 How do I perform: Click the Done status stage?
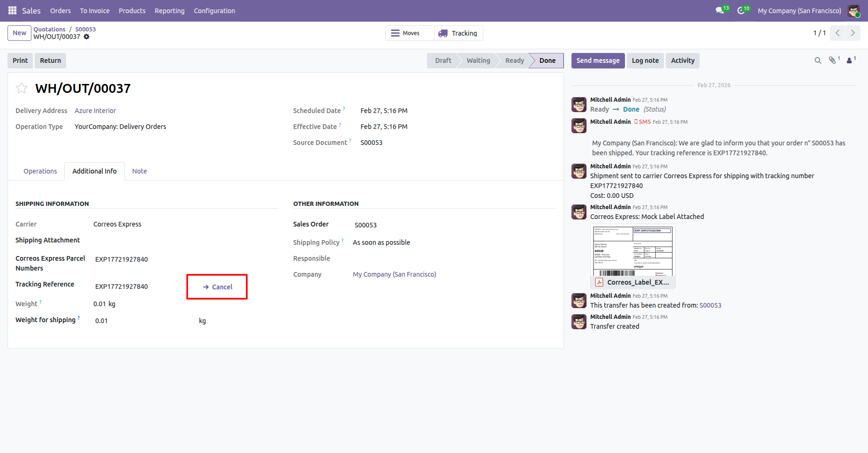click(547, 60)
